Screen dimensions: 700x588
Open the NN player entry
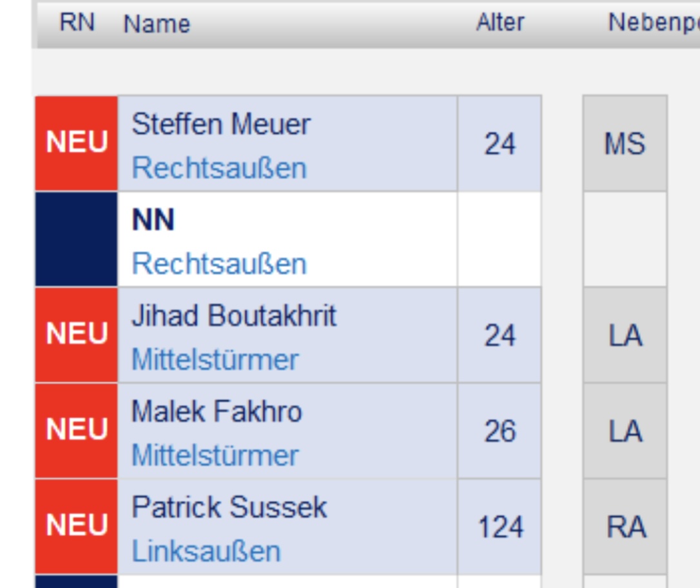click(x=153, y=220)
